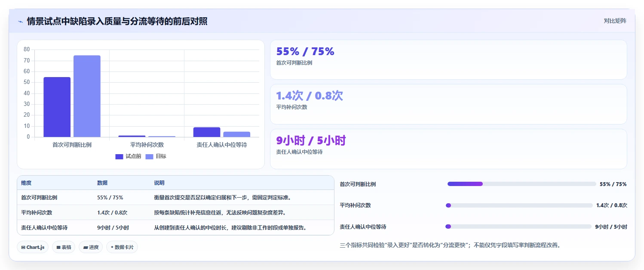Select the 责任人确认中位等待 table row label
The width and height of the screenshot is (644, 270).
(x=44, y=228)
